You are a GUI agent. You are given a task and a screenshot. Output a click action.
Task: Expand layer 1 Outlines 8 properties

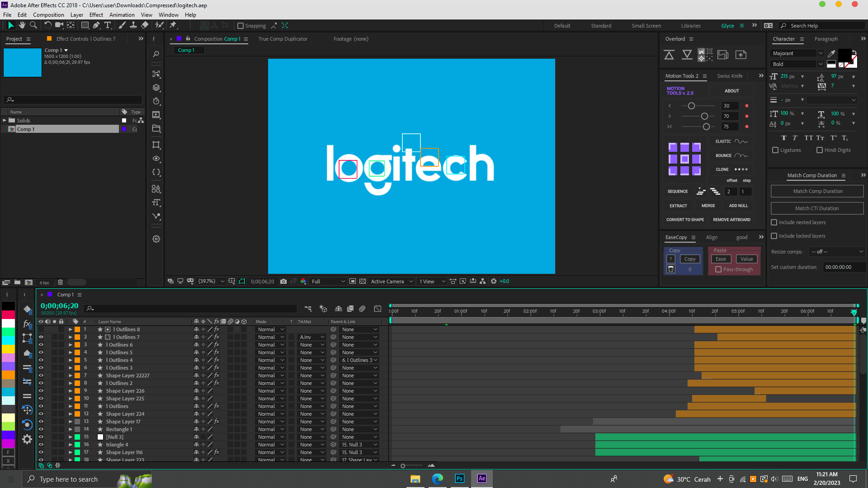pyautogui.click(x=71, y=329)
